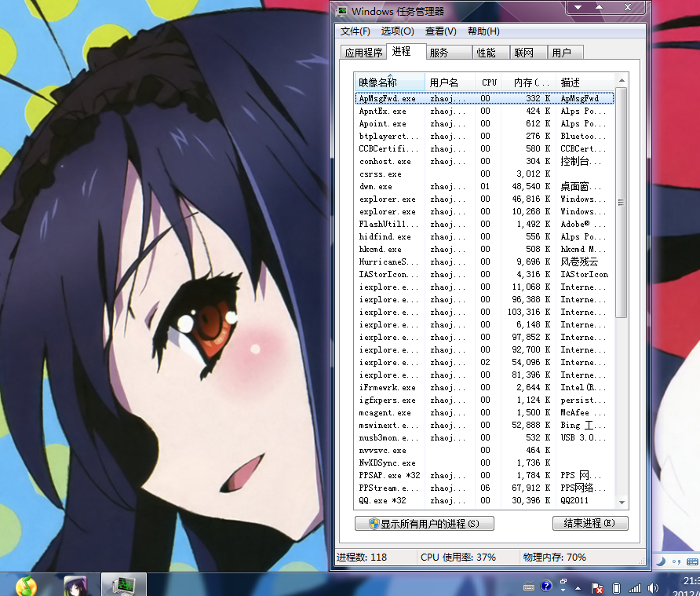
Task: Open anime avatar taskbar icon
Action: pyautogui.click(x=75, y=586)
